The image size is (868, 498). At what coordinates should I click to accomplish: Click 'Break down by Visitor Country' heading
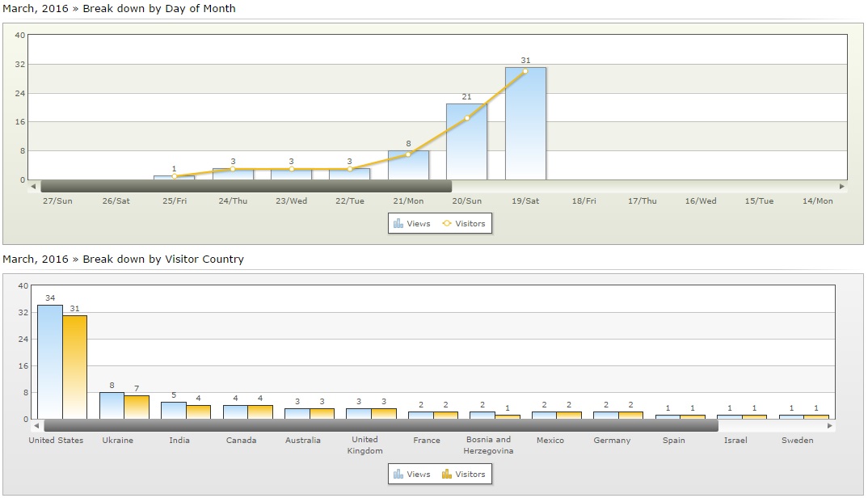pyautogui.click(x=163, y=260)
